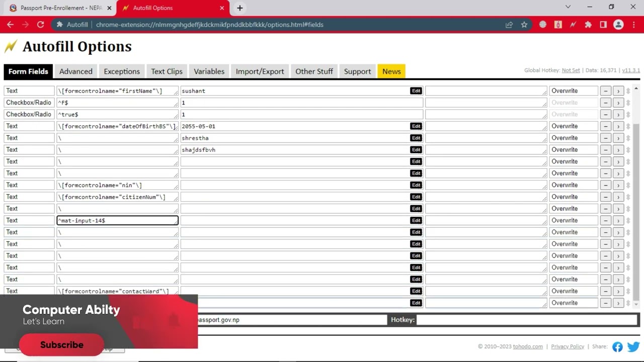
Task: Remove the citizenNum rule with minus button
Action: [x=606, y=197]
